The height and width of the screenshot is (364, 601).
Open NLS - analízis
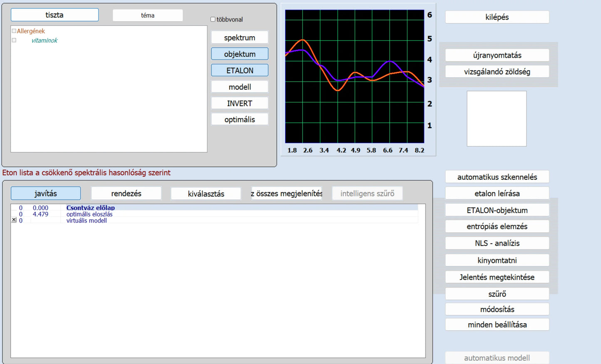pos(497,243)
